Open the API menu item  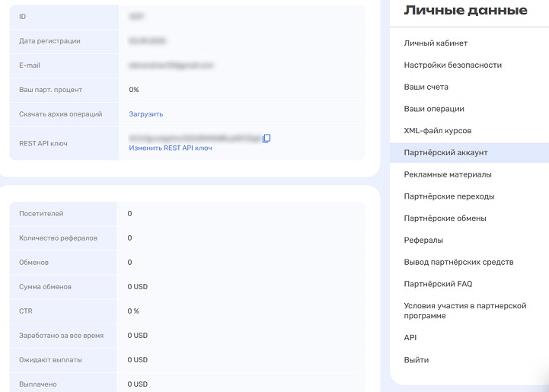point(410,338)
